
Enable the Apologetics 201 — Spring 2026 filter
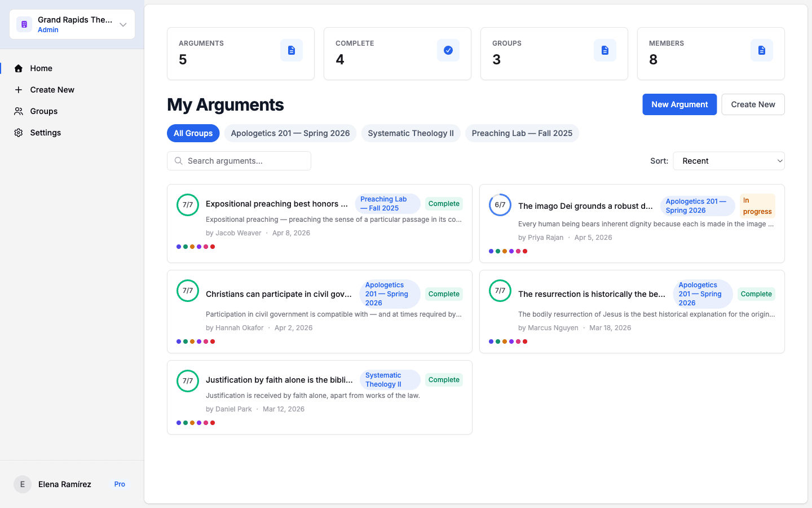point(290,133)
